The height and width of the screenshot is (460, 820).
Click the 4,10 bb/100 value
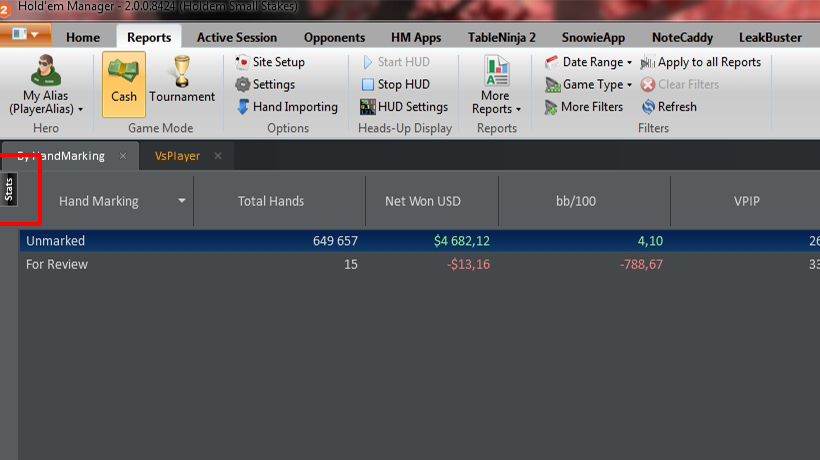[650, 241]
